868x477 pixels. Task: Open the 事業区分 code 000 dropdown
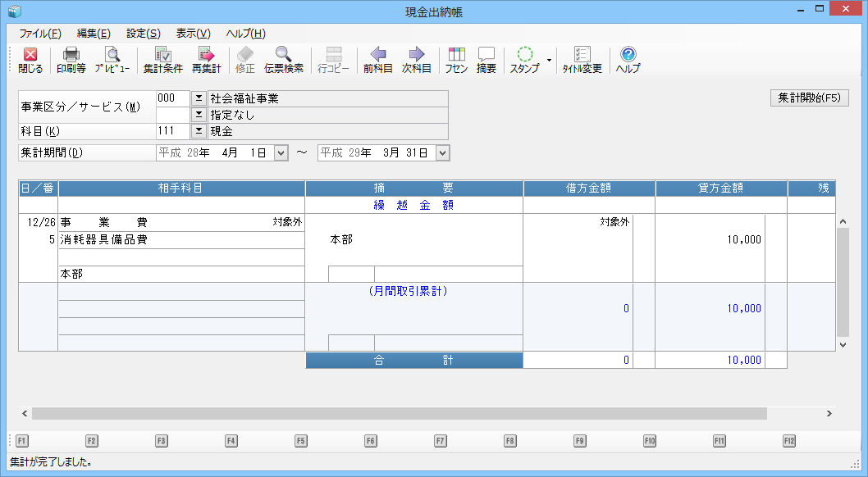(x=198, y=98)
